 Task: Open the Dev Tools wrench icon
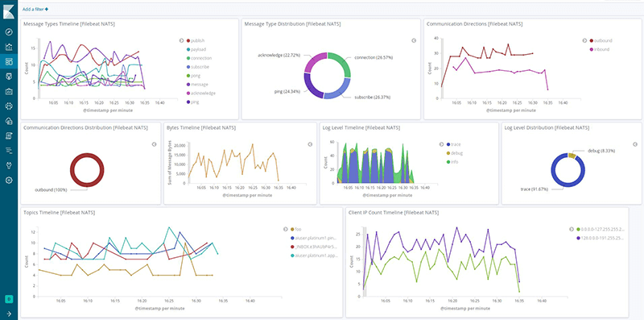click(9, 165)
